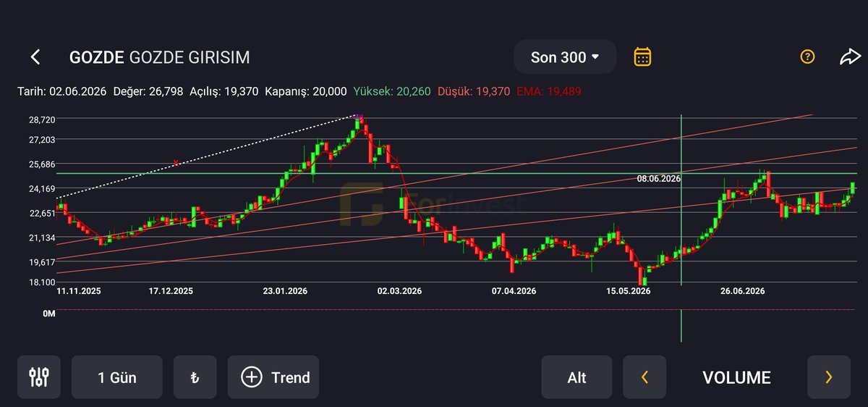868x407 pixels.
Task: Select the Tarih: 02.06.2026 value
Action: (62, 91)
